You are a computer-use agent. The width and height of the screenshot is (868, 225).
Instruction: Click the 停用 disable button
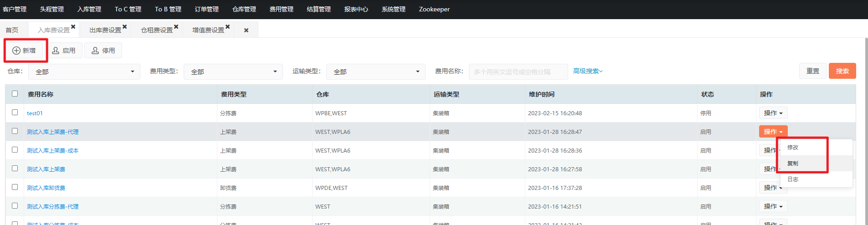[x=103, y=51]
